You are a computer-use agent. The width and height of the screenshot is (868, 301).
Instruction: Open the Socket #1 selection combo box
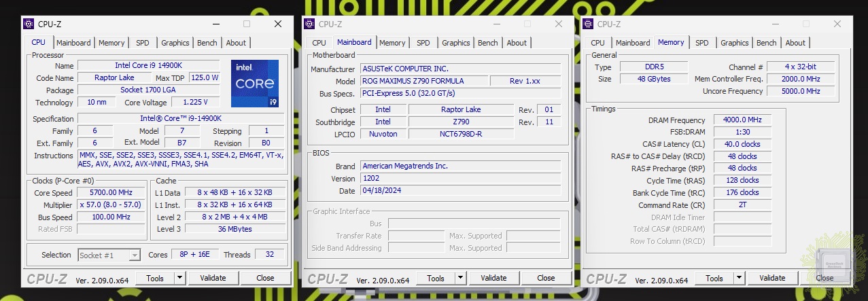109,255
